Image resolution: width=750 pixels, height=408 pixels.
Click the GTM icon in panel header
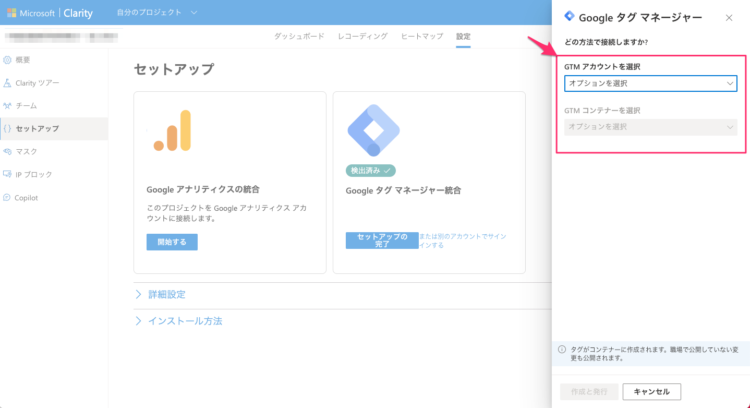pyautogui.click(x=569, y=16)
